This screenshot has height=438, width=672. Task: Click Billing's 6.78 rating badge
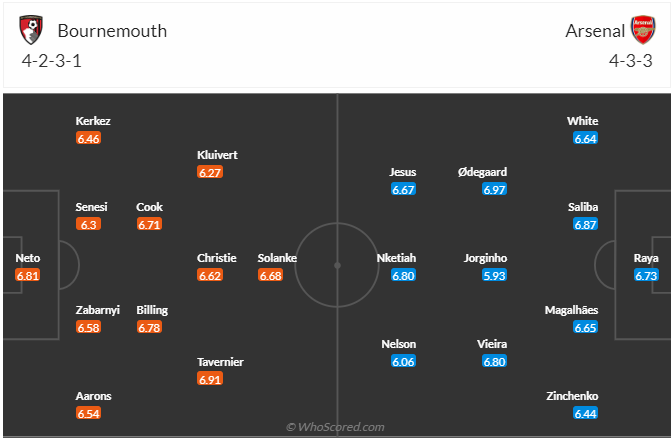(150, 327)
